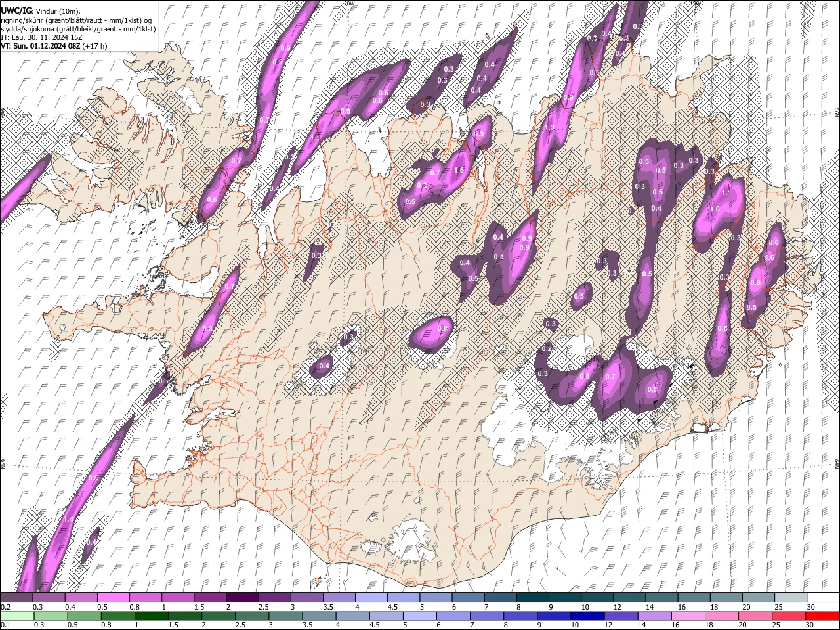
Task: Select the light grey 25–30 snow legend swatch
Action: [x=791, y=597]
